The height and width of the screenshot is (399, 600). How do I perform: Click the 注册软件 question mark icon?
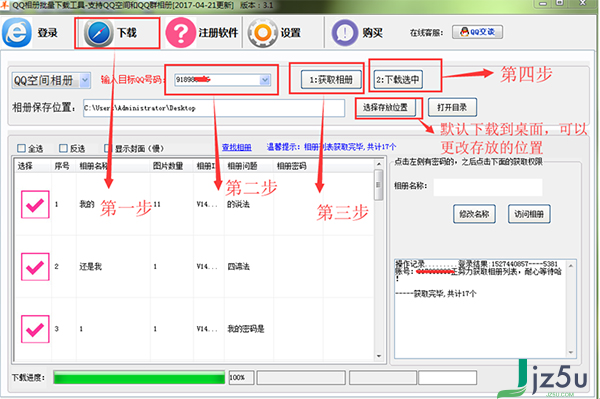click(180, 33)
